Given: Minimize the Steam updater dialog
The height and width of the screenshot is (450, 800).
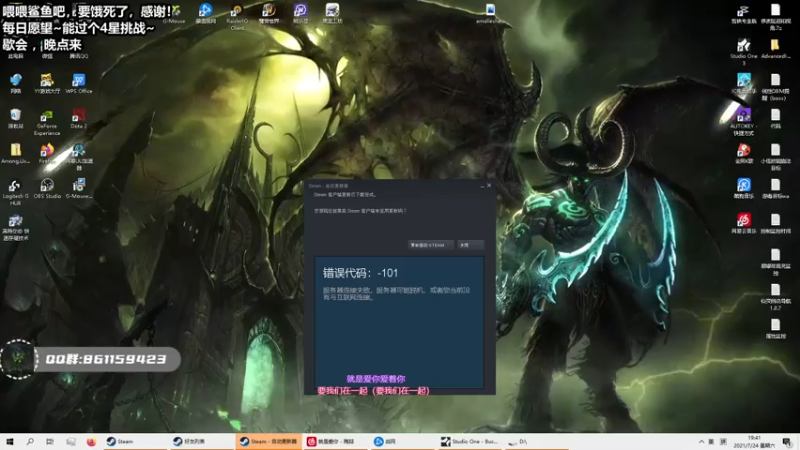Looking at the screenshot, I should point(482,185).
